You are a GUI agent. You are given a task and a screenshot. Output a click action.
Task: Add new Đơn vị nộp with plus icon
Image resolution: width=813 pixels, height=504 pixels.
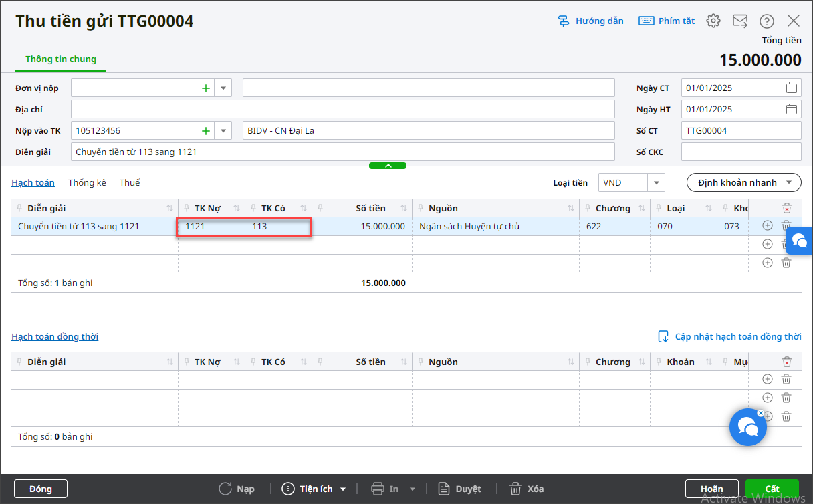(x=206, y=88)
